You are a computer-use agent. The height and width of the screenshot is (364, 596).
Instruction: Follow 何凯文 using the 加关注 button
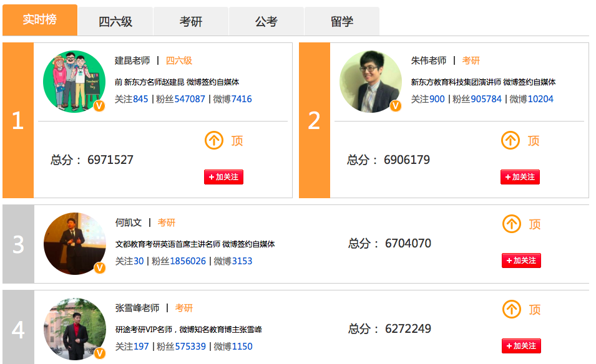point(521,261)
